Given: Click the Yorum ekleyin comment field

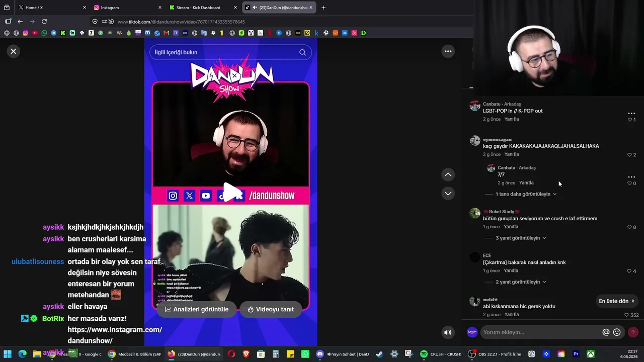Looking at the screenshot, I should pos(541,332).
